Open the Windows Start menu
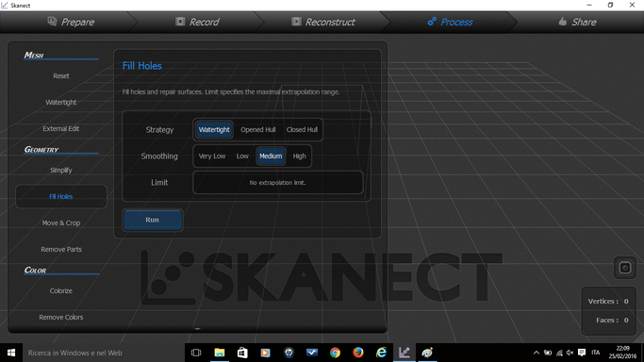This screenshot has width=644, height=362. pos(11,353)
